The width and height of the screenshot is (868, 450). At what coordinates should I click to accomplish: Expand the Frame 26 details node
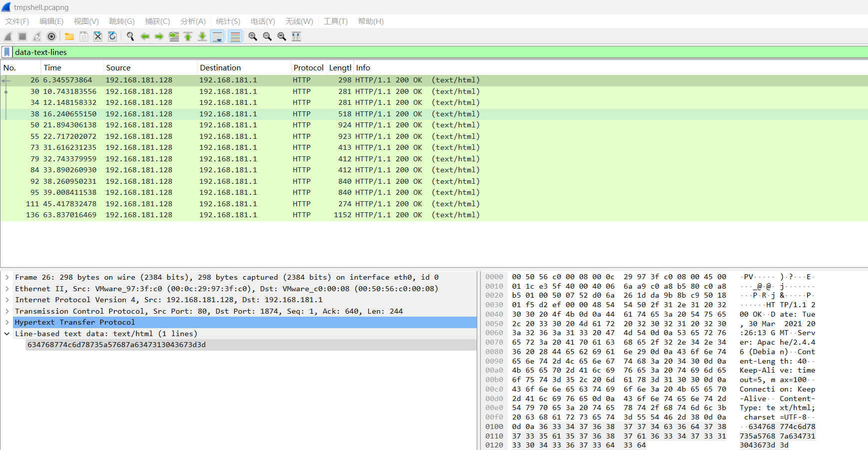click(7, 277)
